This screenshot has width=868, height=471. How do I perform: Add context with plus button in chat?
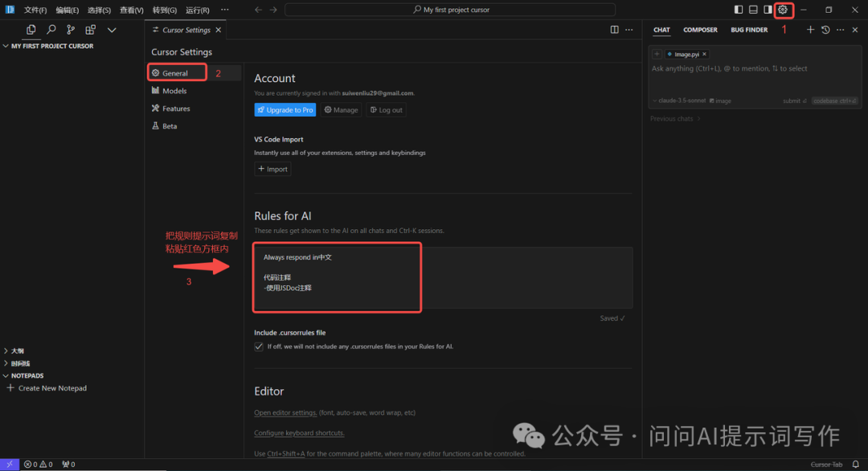tap(657, 54)
